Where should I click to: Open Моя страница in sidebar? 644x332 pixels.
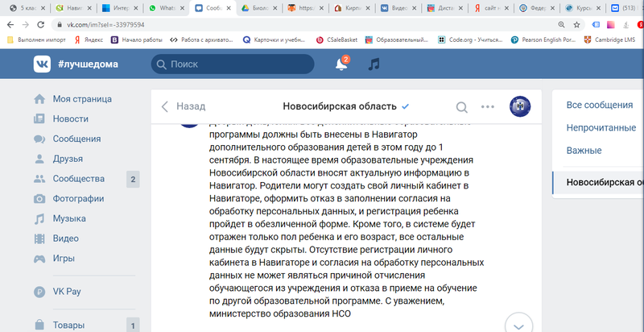pyautogui.click(x=82, y=99)
